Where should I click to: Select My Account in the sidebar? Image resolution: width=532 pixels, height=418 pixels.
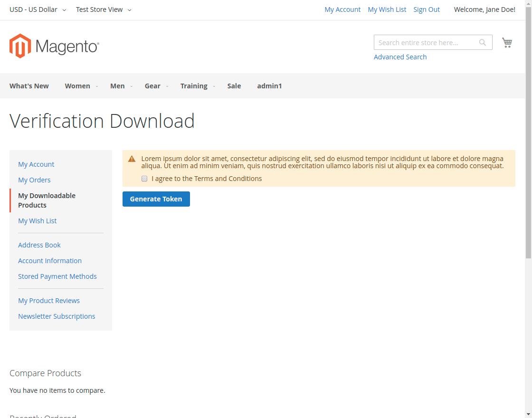click(36, 164)
